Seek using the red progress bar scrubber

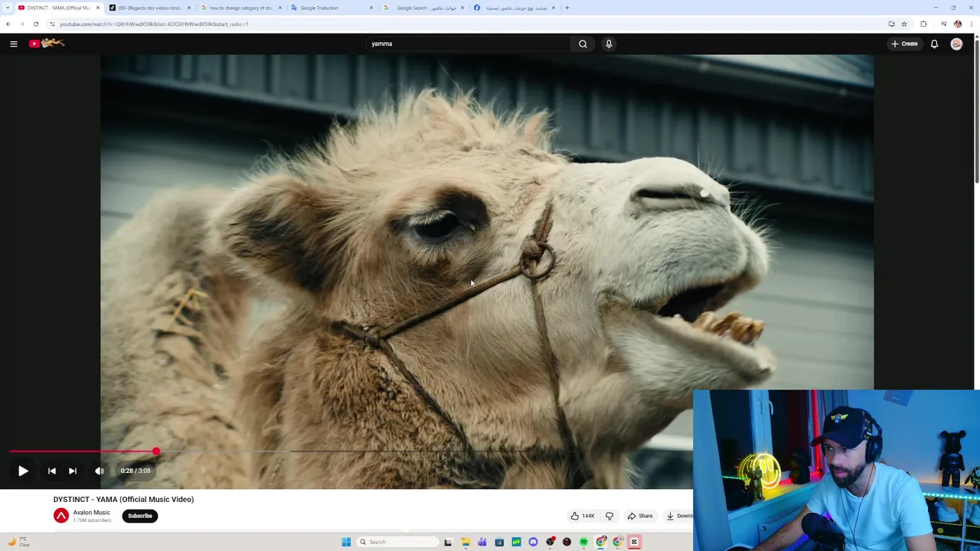(156, 452)
